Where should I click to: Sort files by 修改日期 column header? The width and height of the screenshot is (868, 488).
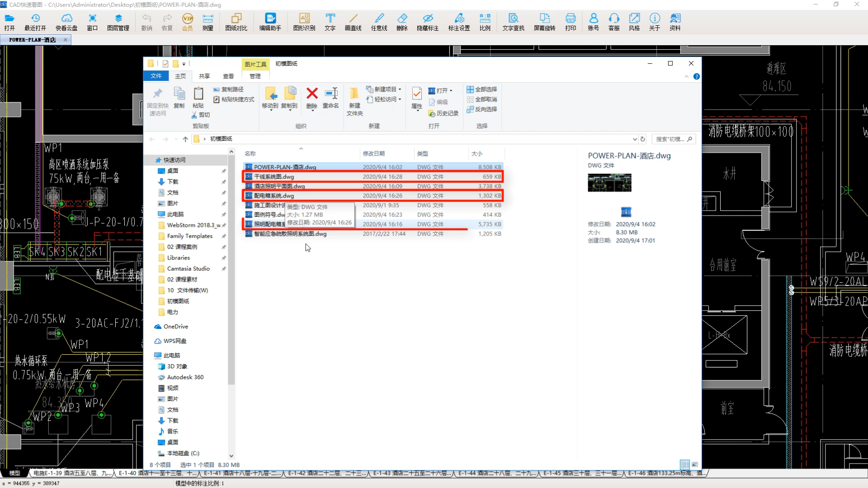tap(373, 154)
